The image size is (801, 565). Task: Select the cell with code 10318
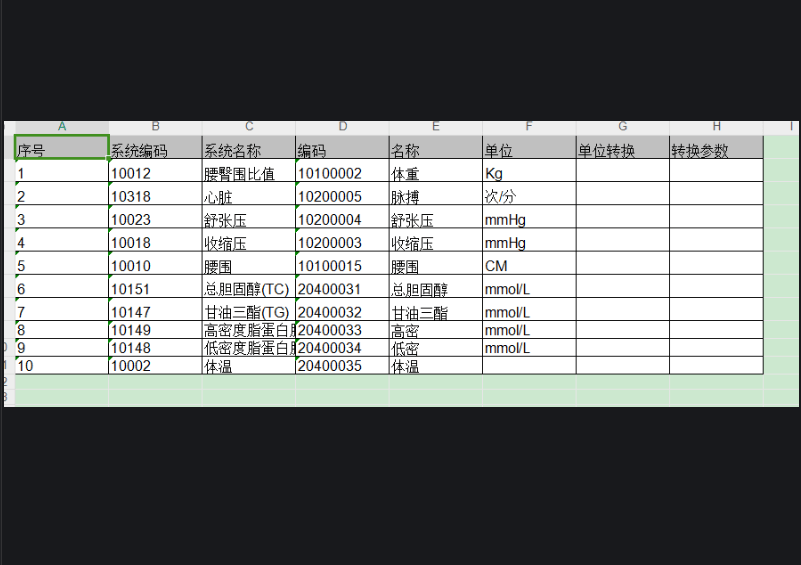click(155, 196)
